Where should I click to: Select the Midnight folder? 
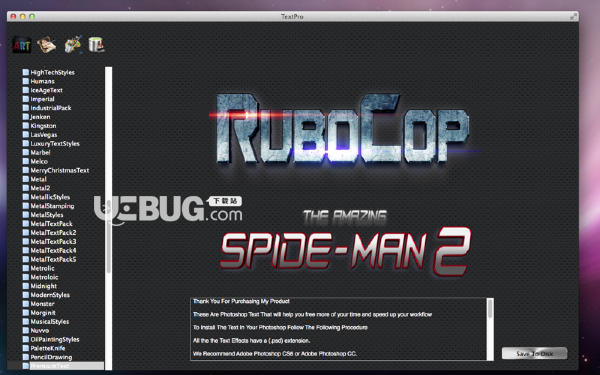[x=40, y=286]
